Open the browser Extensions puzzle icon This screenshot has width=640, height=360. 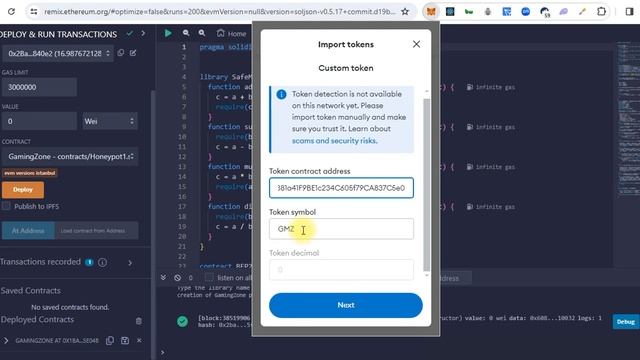click(x=601, y=11)
